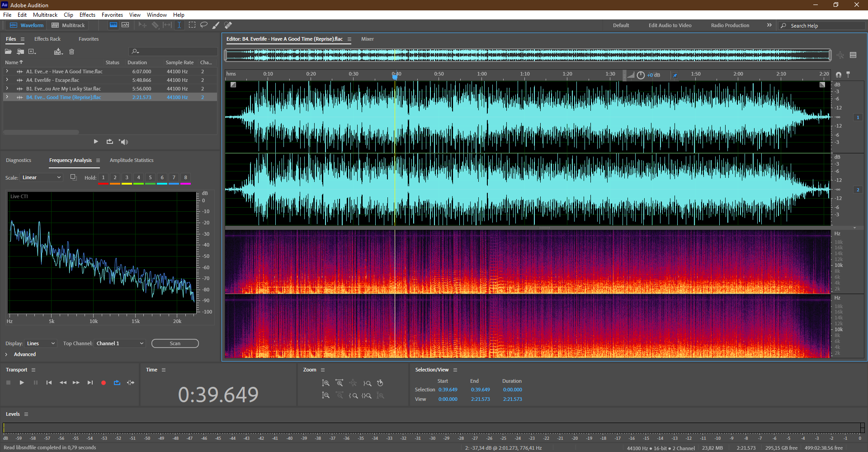Switch to Amplitude Statistics tab
This screenshot has width=868, height=452.
(132, 160)
